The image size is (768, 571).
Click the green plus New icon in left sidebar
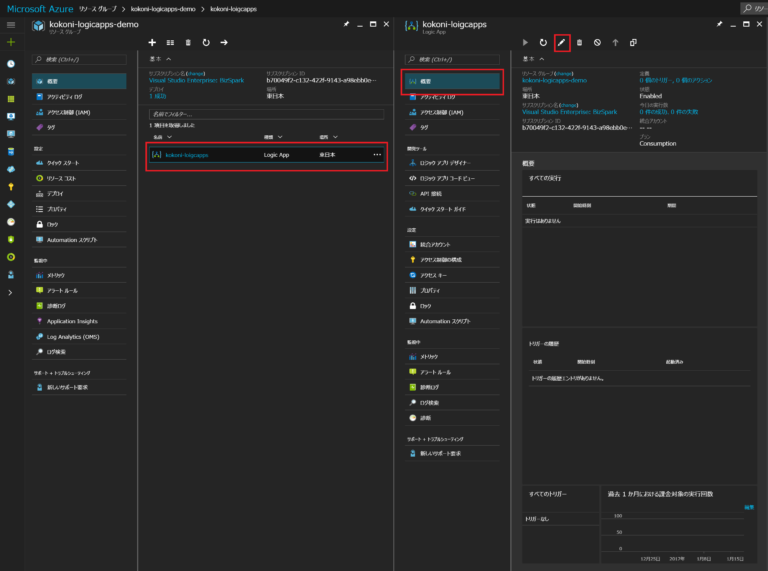click(10, 43)
